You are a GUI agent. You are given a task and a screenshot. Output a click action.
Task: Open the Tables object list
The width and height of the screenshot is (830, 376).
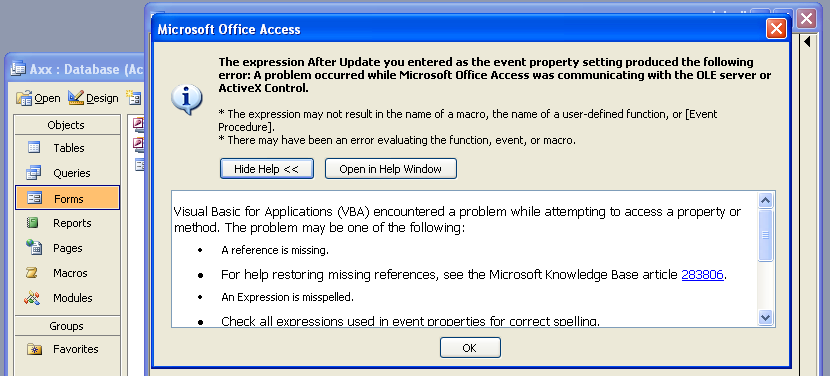click(67, 148)
